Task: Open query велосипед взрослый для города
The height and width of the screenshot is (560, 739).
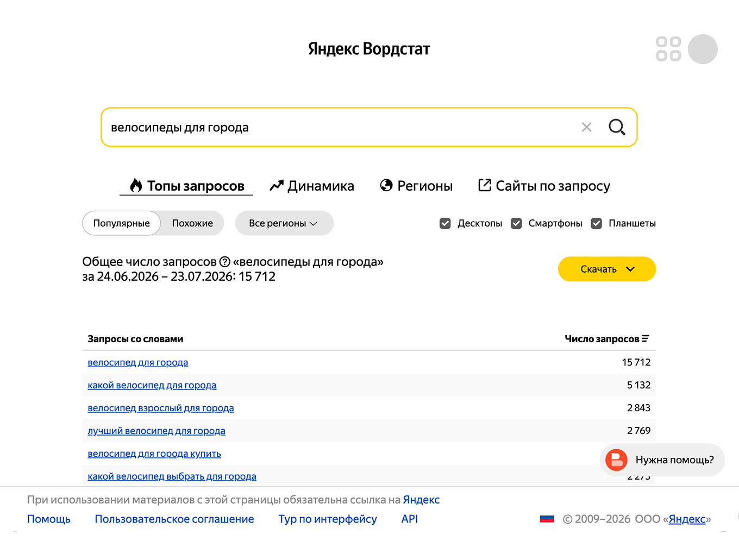Action: click(x=161, y=408)
